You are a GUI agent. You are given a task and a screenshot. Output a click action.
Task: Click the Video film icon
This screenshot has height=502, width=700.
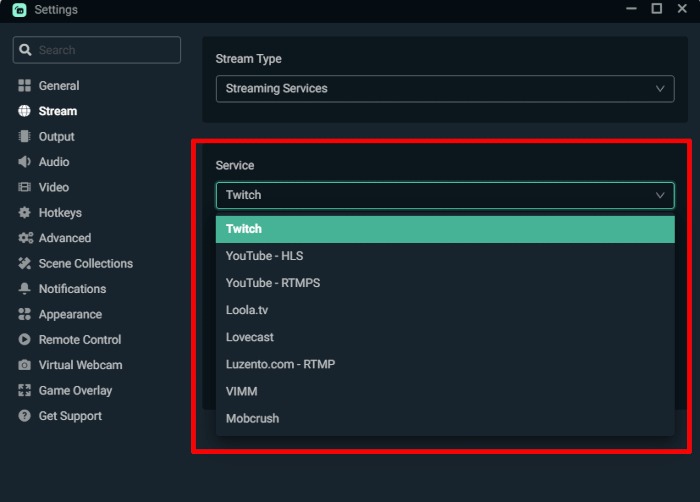(x=24, y=187)
